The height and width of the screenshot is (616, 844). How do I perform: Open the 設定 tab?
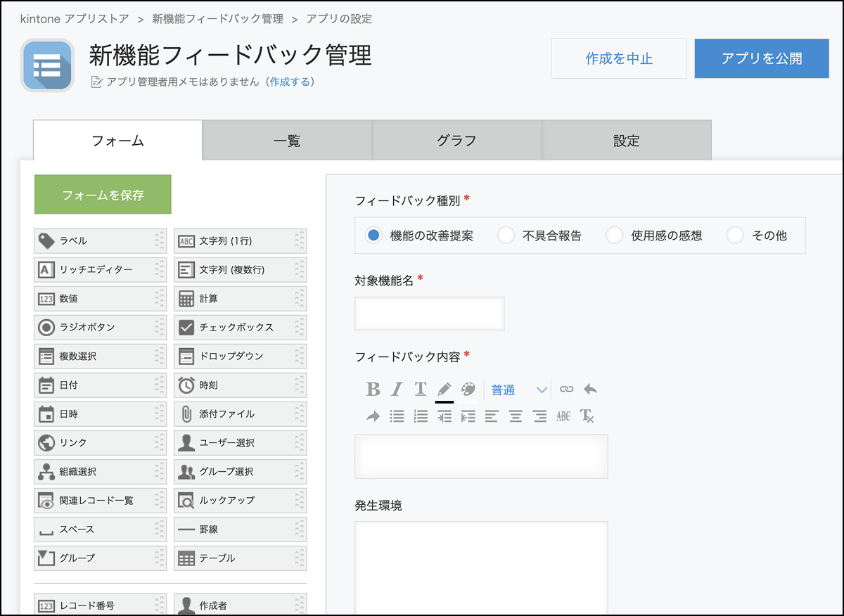pyautogui.click(x=626, y=141)
